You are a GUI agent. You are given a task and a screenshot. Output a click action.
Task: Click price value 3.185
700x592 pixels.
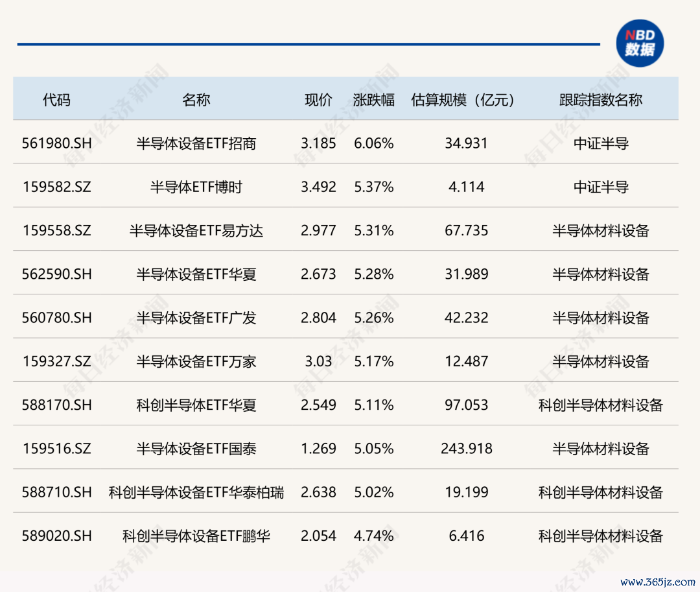click(x=318, y=143)
